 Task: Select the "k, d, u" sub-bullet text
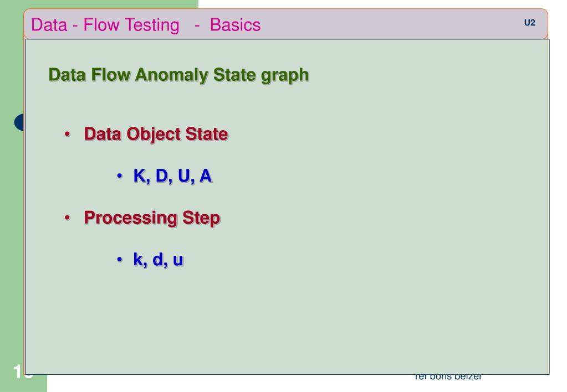click(x=158, y=260)
